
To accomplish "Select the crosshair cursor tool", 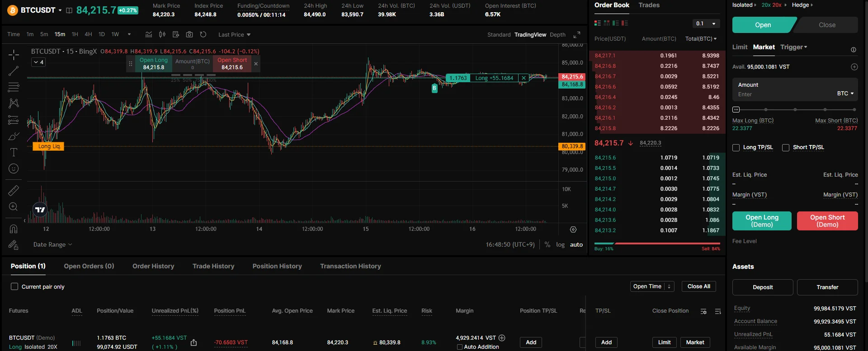I will (14, 55).
